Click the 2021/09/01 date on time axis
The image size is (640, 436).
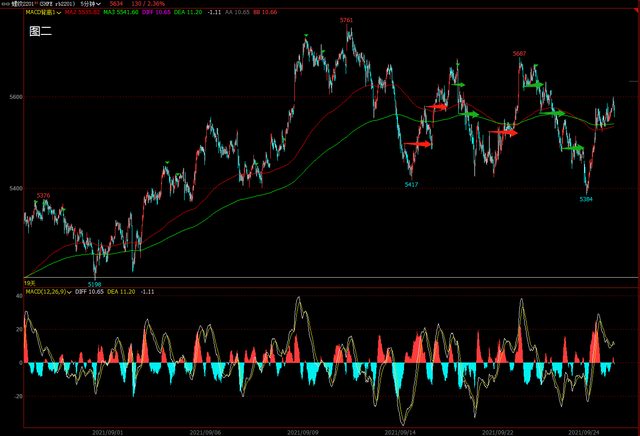pos(107,431)
